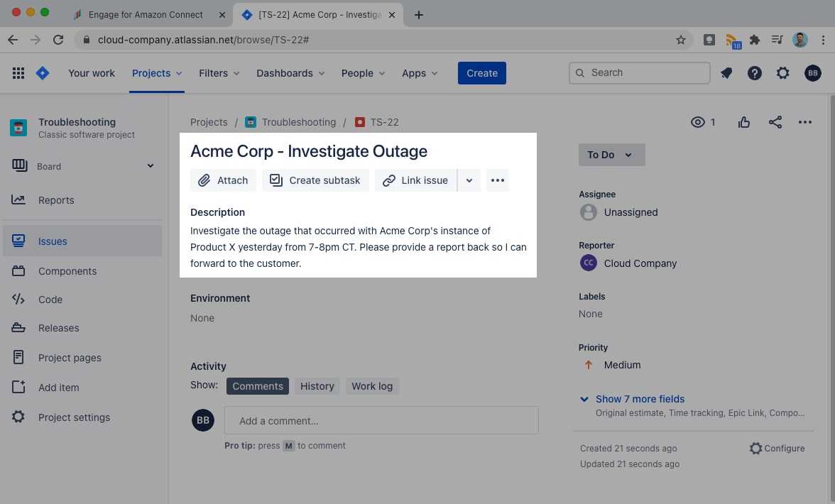Viewport: 835px width, 504px height.
Task: Select the Work log activity tab
Action: coord(372,386)
